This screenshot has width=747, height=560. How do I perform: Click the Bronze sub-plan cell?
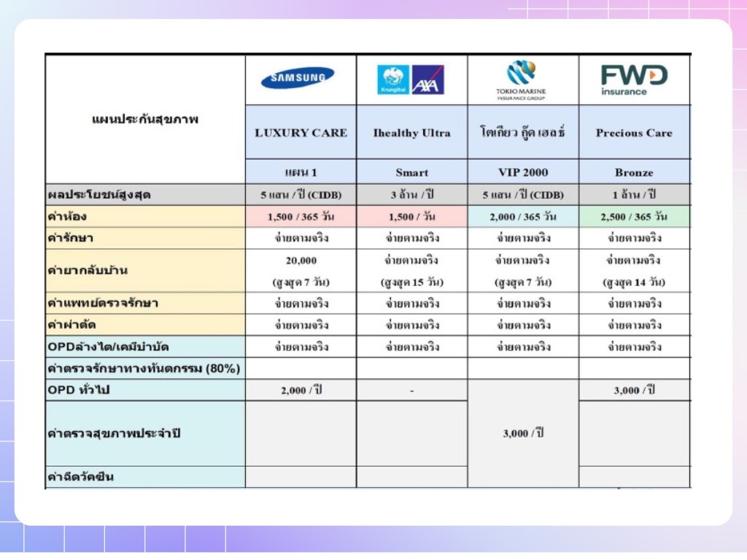click(x=633, y=173)
